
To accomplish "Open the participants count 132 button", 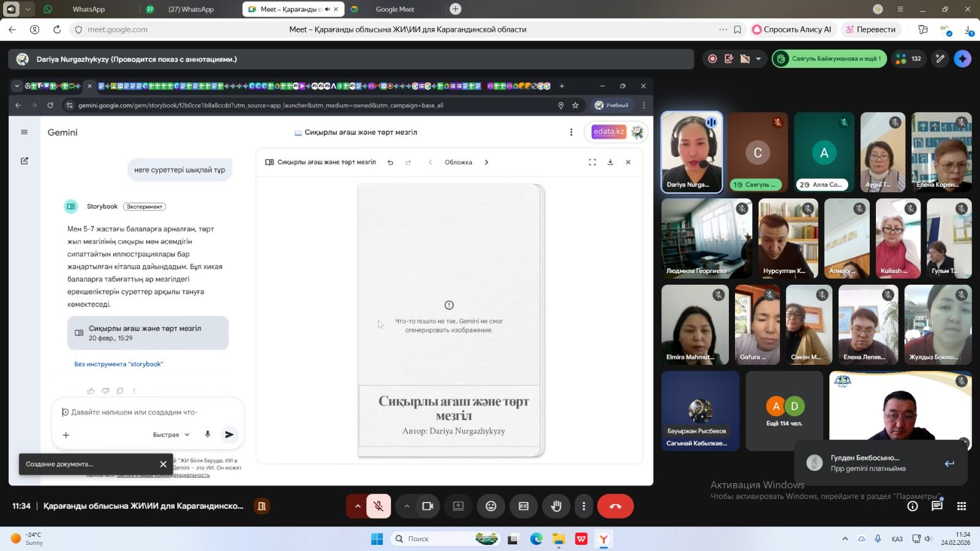I will point(909,59).
